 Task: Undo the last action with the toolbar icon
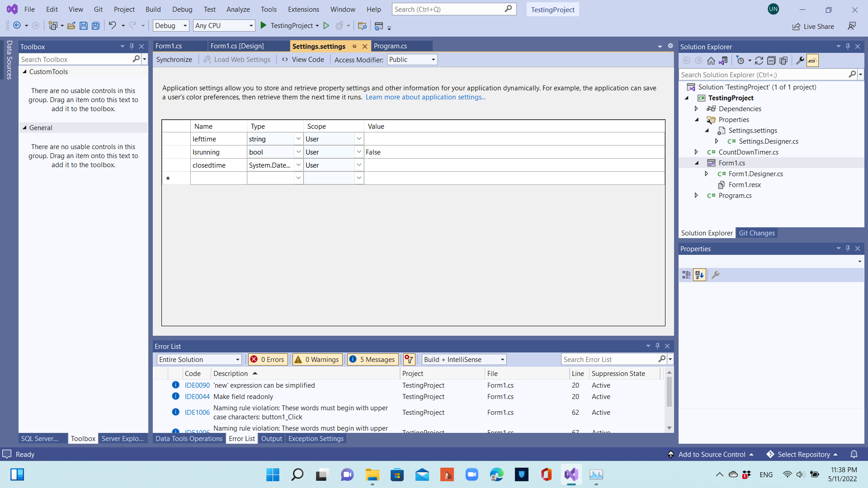[112, 26]
